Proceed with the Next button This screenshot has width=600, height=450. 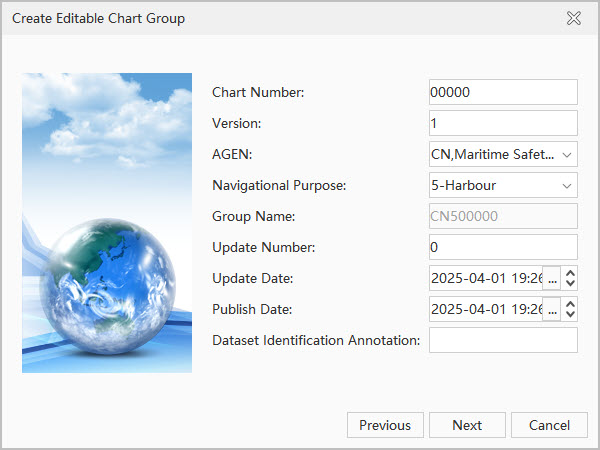point(467,425)
